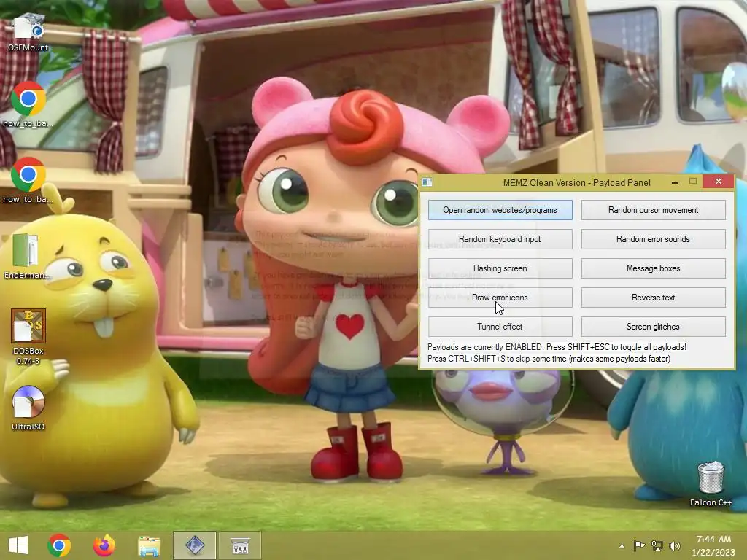
Task: Open the Action Center flag icon
Action: click(x=639, y=545)
